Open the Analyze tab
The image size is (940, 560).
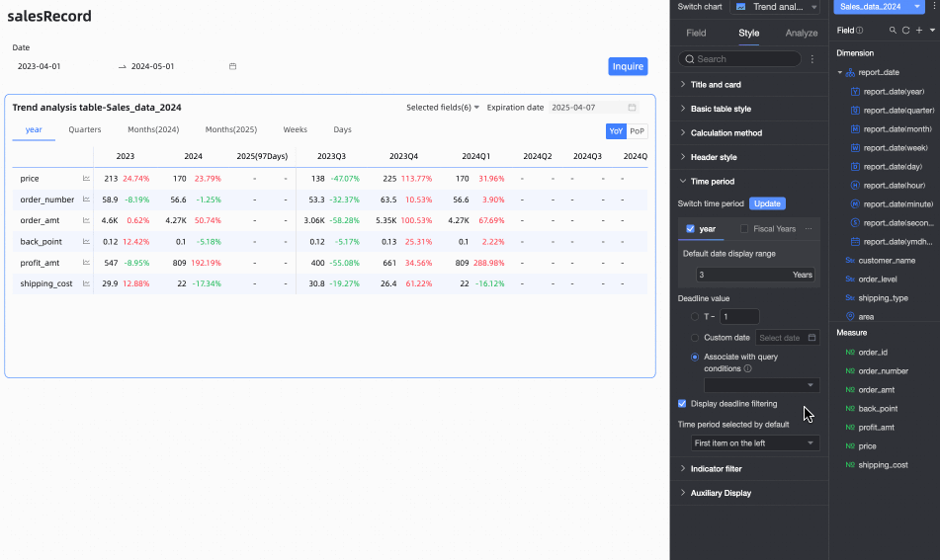pos(801,33)
